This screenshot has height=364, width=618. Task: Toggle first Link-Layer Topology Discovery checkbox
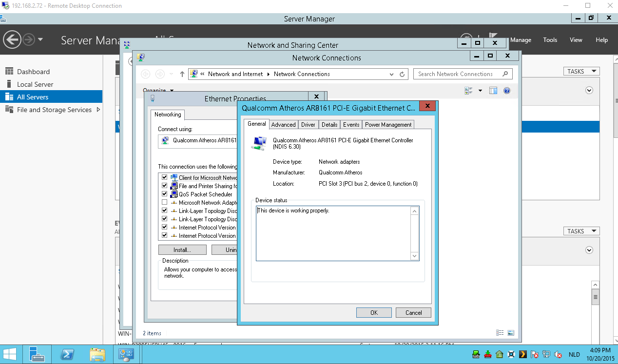pos(164,211)
